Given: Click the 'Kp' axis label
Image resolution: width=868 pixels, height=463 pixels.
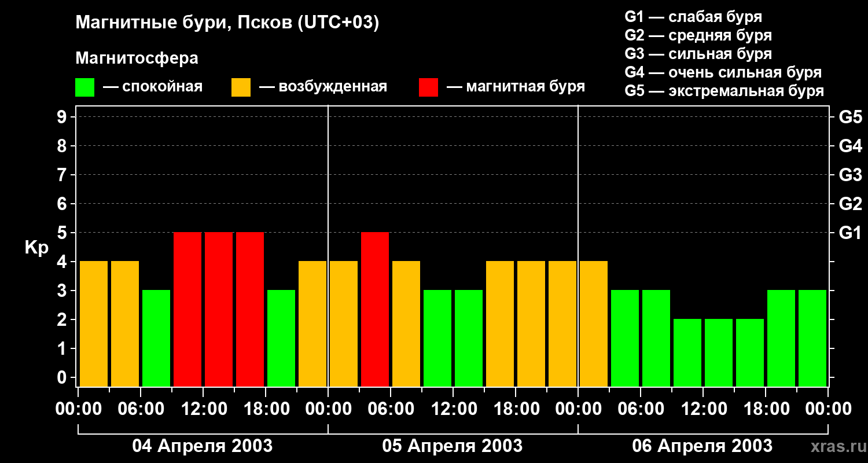Looking at the screenshot, I should (36, 248).
